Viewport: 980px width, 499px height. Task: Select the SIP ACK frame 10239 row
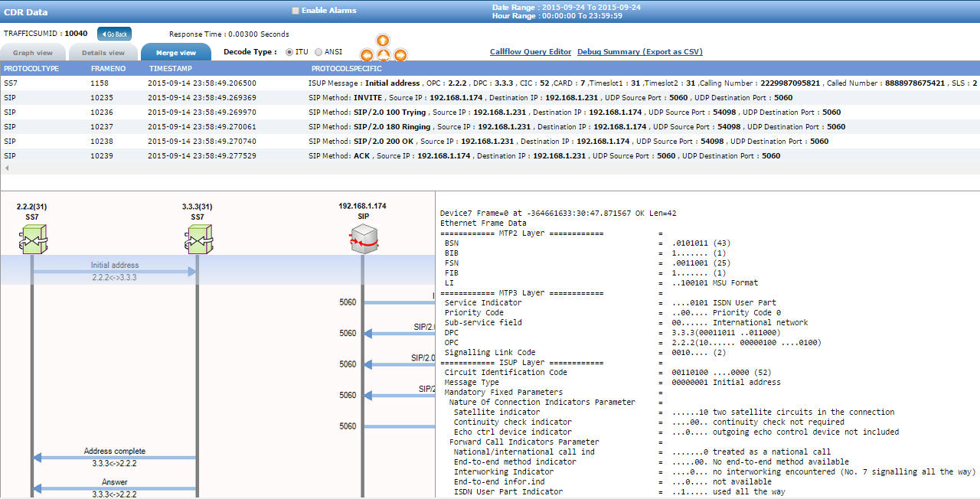tap(490, 155)
